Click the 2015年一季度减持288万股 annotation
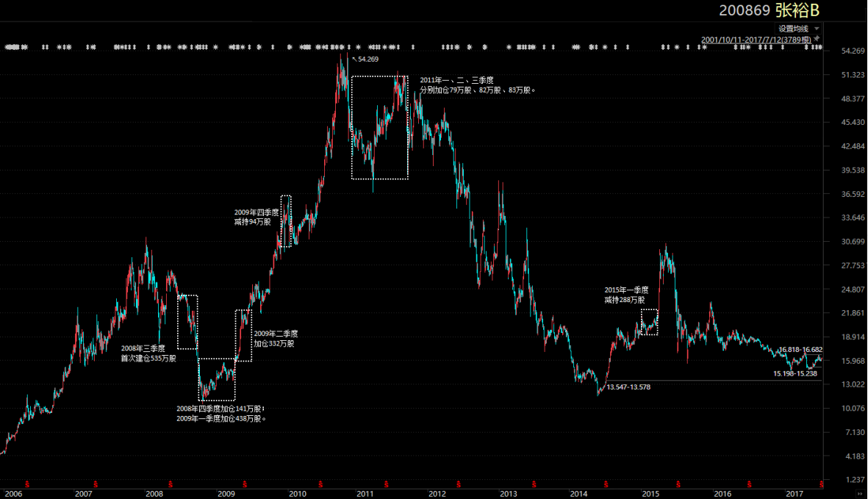 coord(626,295)
